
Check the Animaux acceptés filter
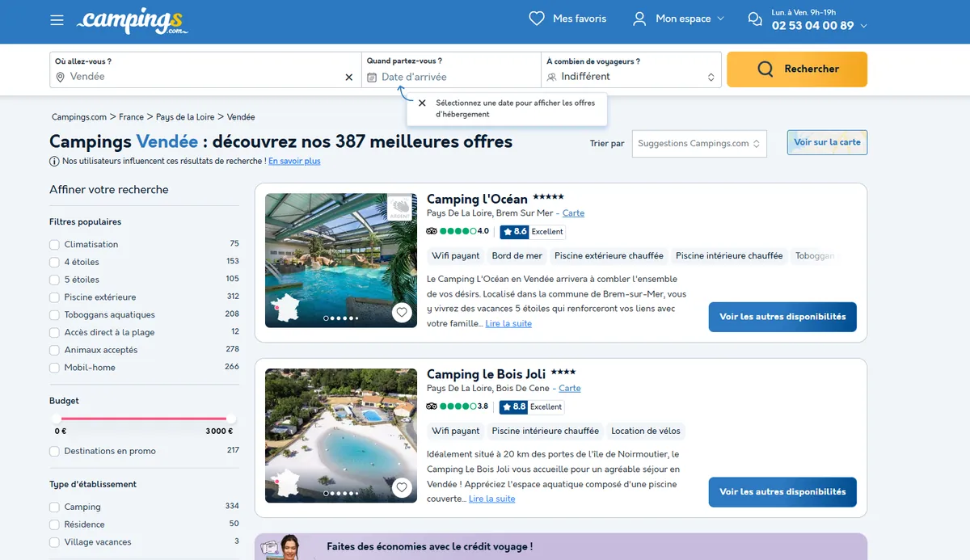[x=54, y=350]
